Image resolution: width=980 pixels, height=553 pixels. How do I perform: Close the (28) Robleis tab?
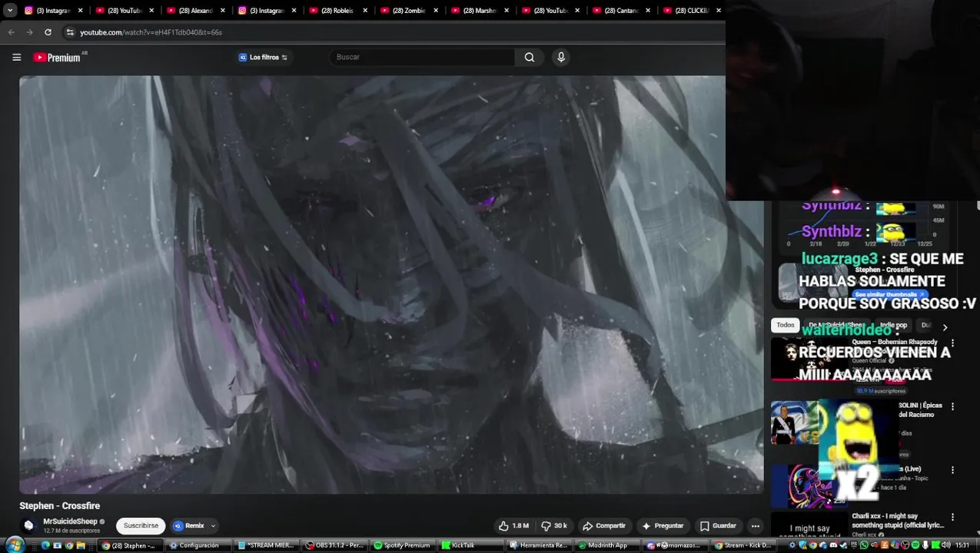coord(365,11)
